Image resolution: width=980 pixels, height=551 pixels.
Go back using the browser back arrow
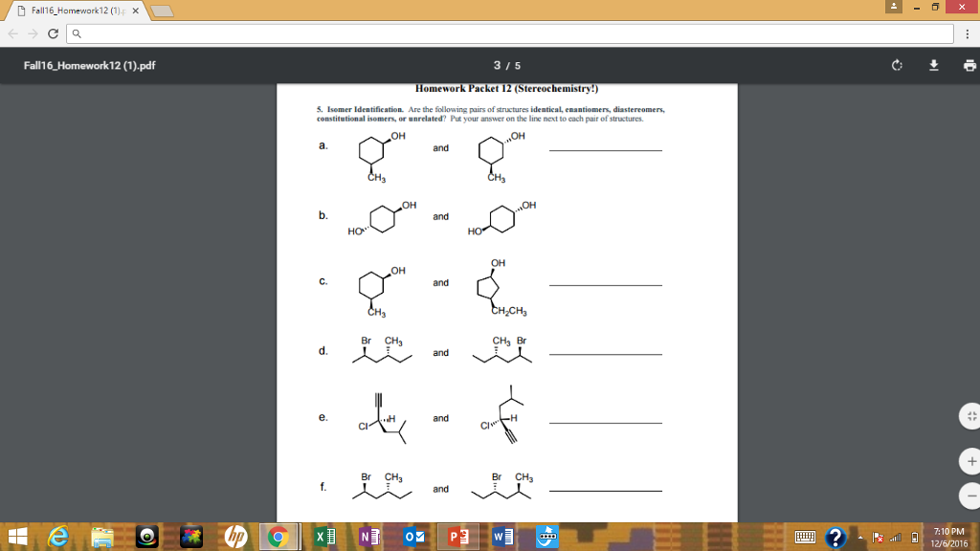[11, 33]
